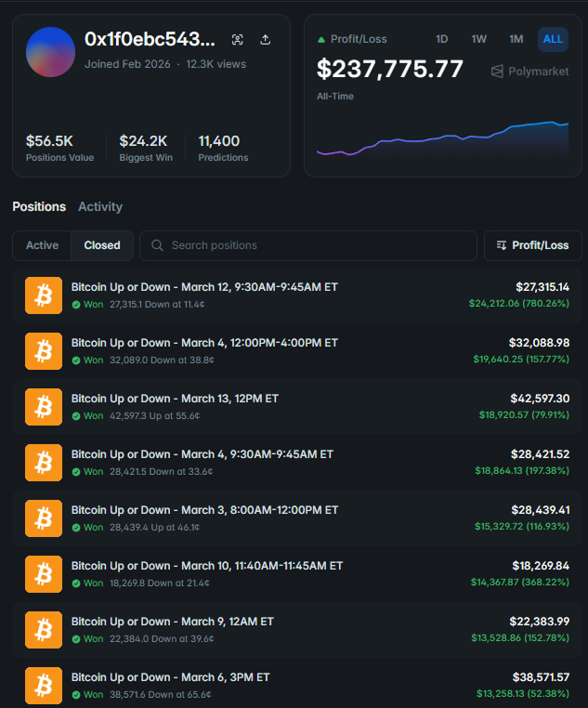Click the Won checkmark in the March 9 row
This screenshot has width=588, height=708.
point(76,639)
